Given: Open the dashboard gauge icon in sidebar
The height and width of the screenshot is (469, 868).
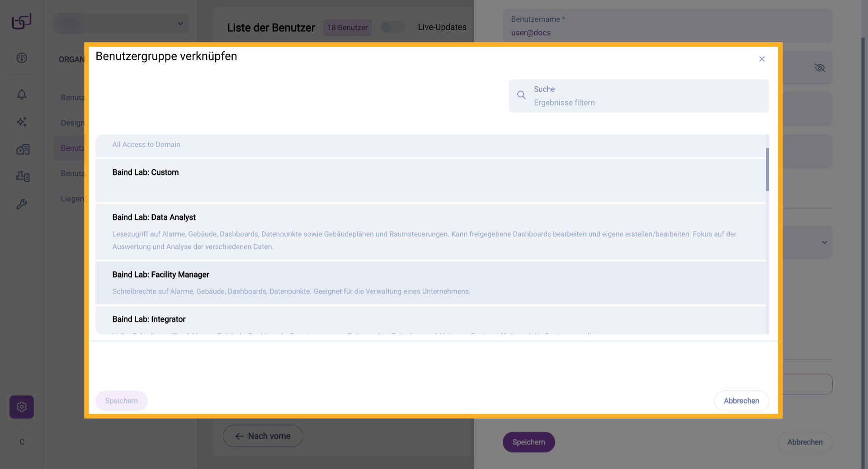Looking at the screenshot, I should (x=22, y=58).
